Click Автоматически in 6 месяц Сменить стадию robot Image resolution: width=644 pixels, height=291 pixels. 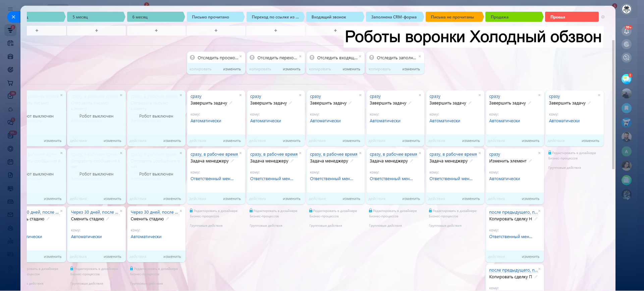[146, 237]
